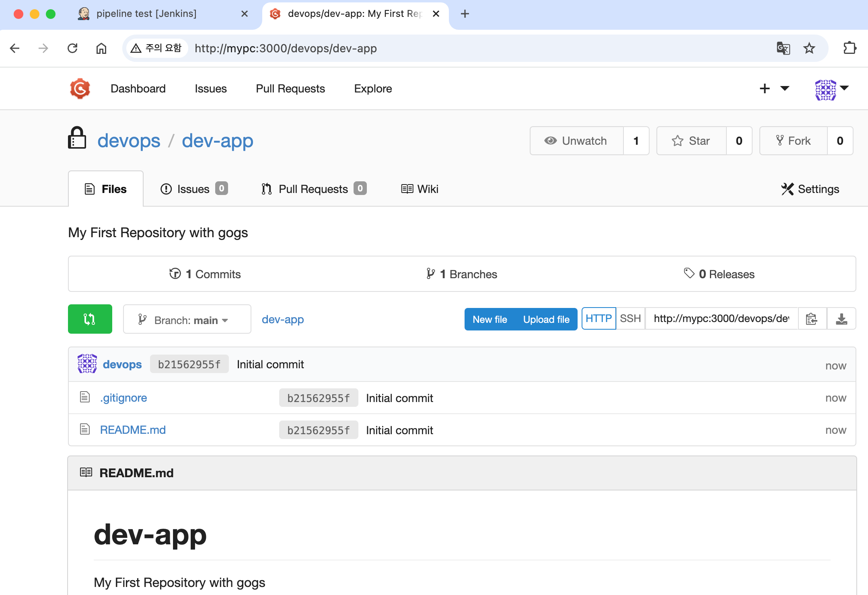Switch clone URL protocol to SSH

point(630,319)
